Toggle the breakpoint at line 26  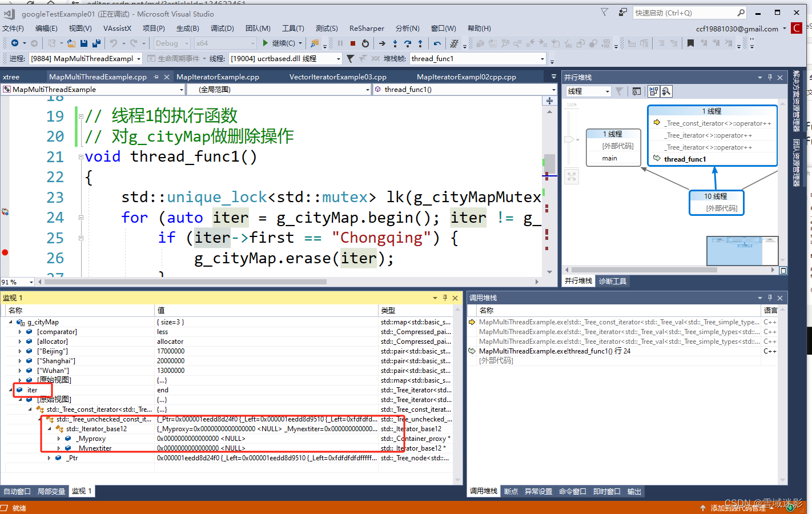5,252
